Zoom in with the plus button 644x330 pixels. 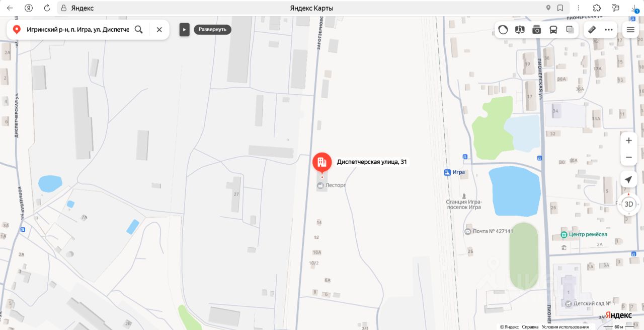[629, 141]
